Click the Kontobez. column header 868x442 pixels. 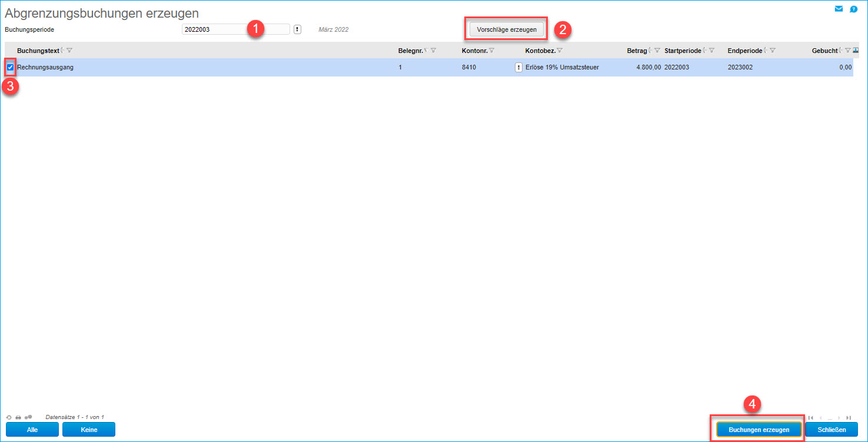click(540, 51)
